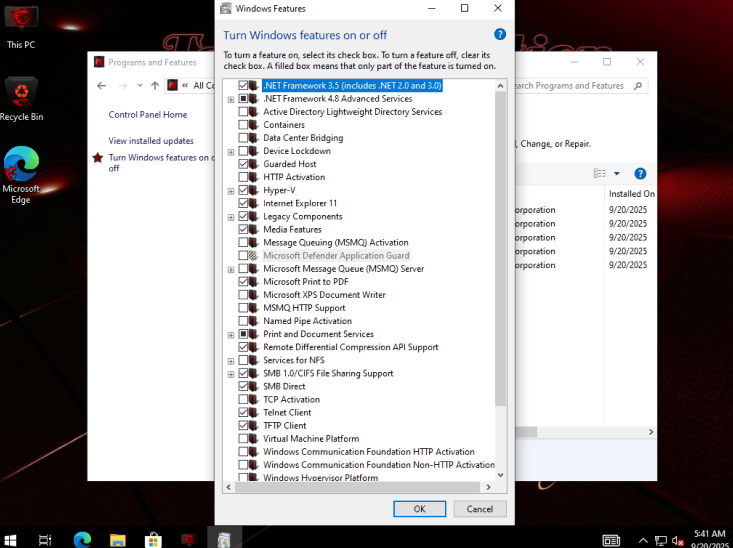Open the This PC desktop icon

pyautogui.click(x=21, y=27)
